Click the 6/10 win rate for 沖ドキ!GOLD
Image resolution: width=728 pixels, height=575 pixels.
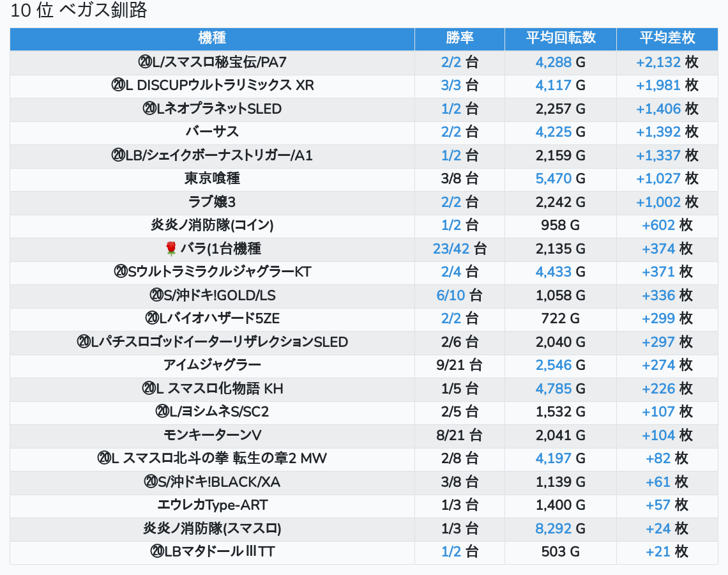pyautogui.click(x=451, y=295)
